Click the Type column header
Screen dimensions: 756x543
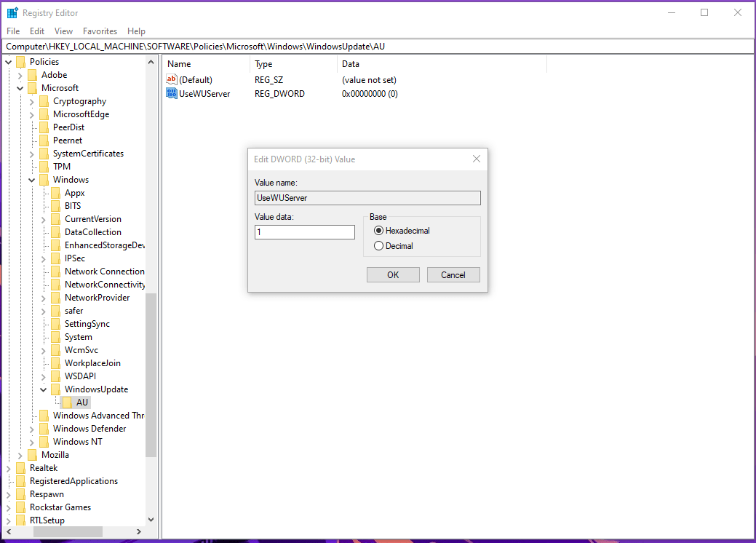tap(293, 63)
